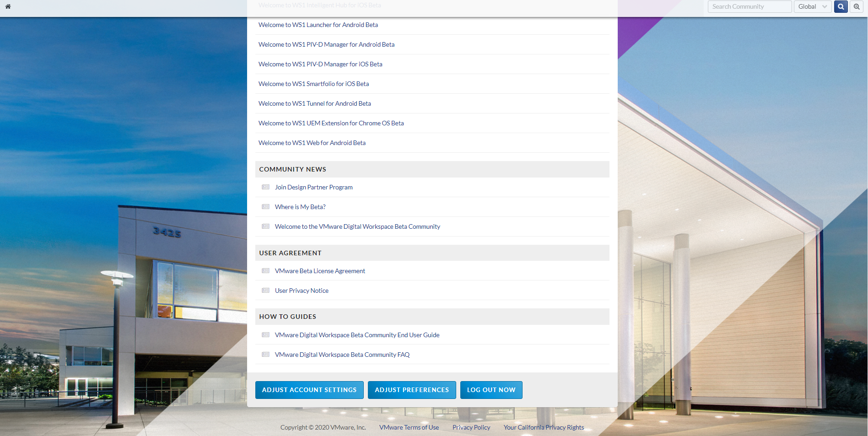868x436 pixels.
Task: Open Welcome to WS1 Launcher for Android Beta
Action: coord(318,25)
